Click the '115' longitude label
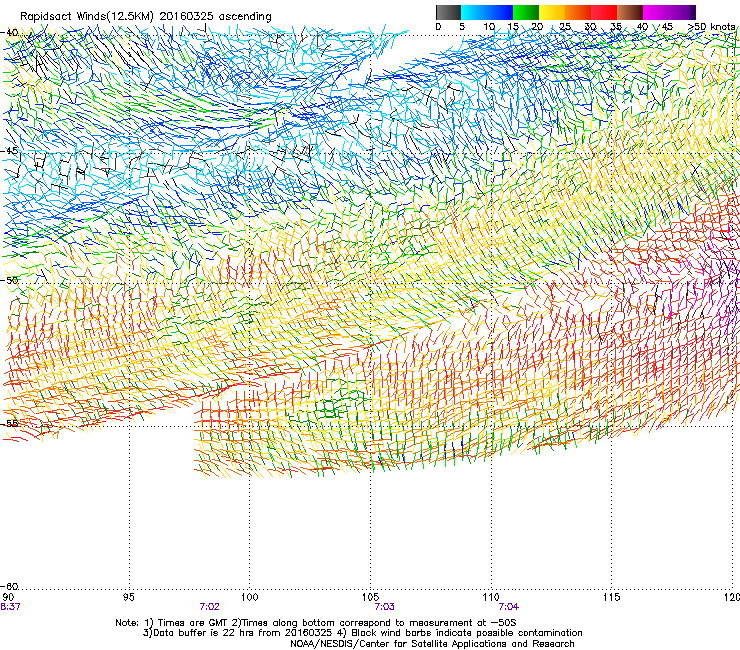The image size is (740, 650). point(612,597)
